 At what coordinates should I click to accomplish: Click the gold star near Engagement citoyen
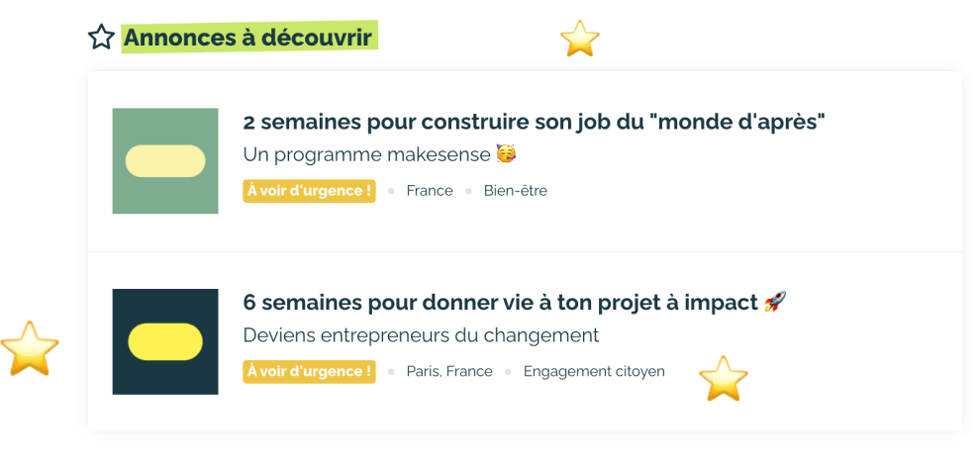coord(724,378)
